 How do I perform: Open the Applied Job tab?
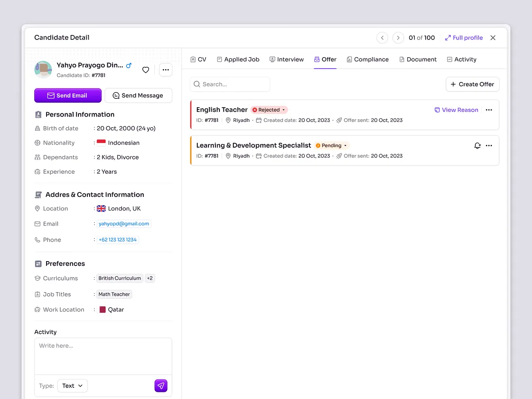[238, 59]
